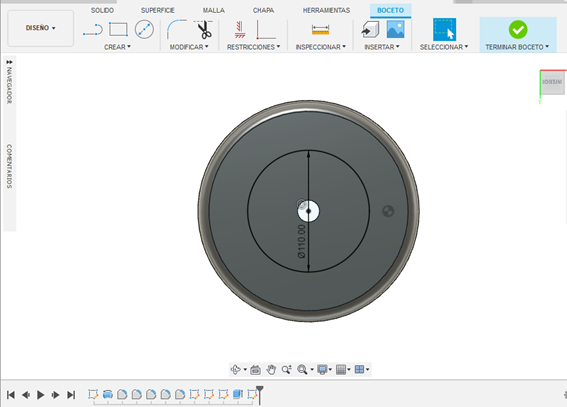Switch to the SUPERFICIE tab

click(x=158, y=10)
